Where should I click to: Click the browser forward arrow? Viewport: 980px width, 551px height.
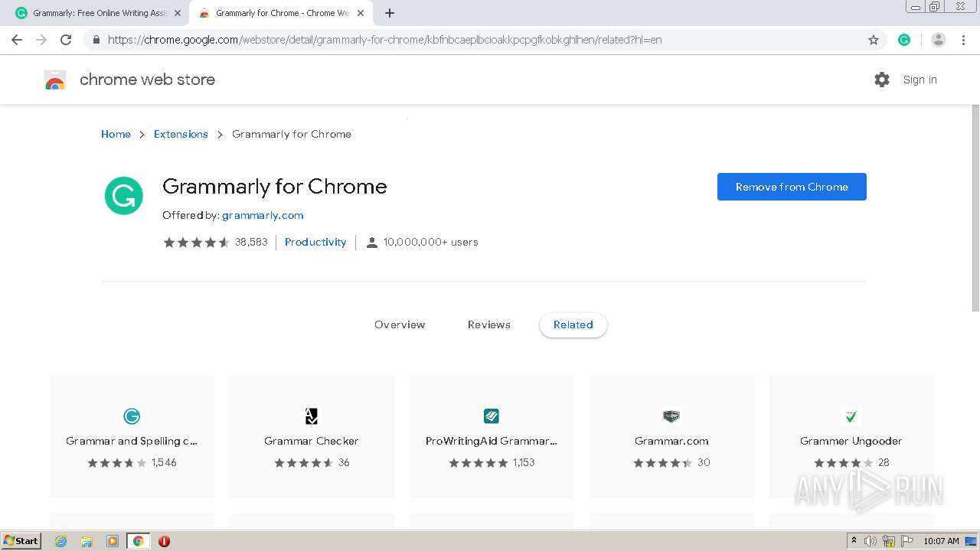tap(41, 40)
